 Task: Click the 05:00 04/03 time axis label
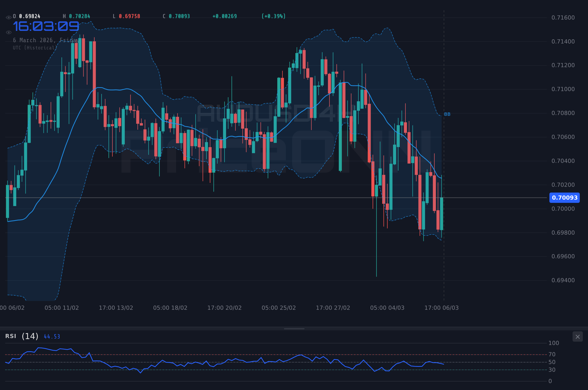(387, 308)
